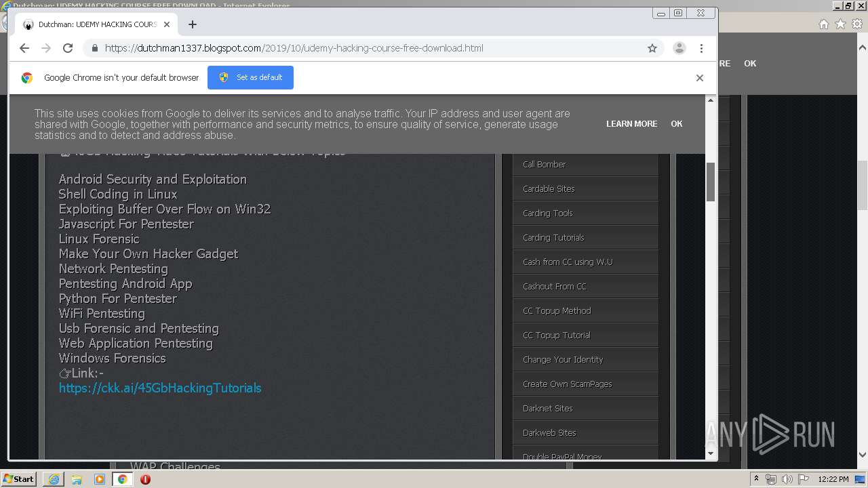The image size is (868, 488).
Task: Click Chrome page scrollbar down arrow
Action: coord(711,453)
